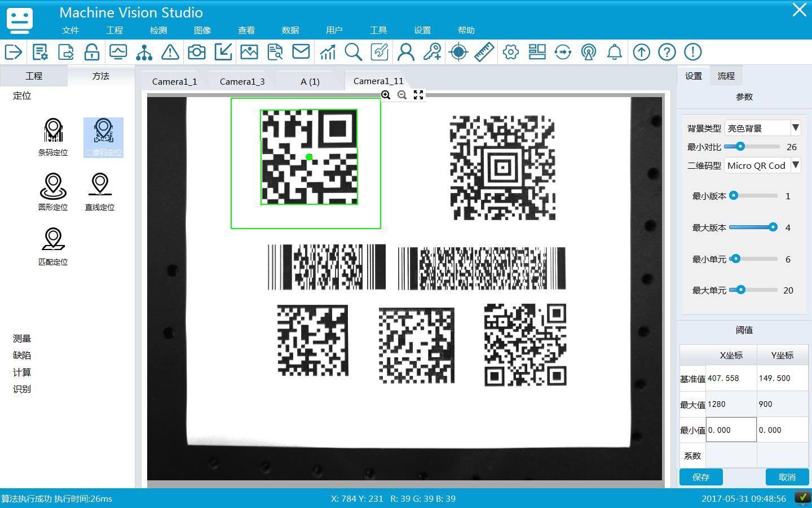The image size is (812, 508).
Task: Adjust the 最大版本 slider
Action: coord(753,227)
